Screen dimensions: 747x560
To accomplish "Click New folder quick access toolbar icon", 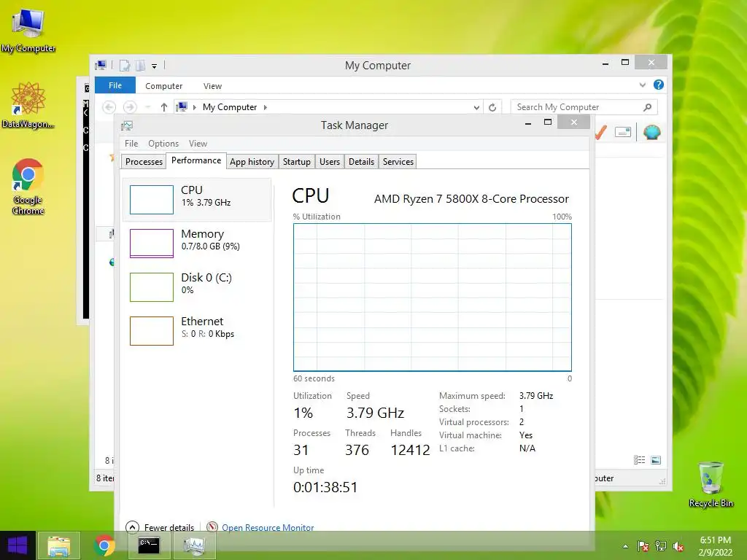I will tap(140, 65).
